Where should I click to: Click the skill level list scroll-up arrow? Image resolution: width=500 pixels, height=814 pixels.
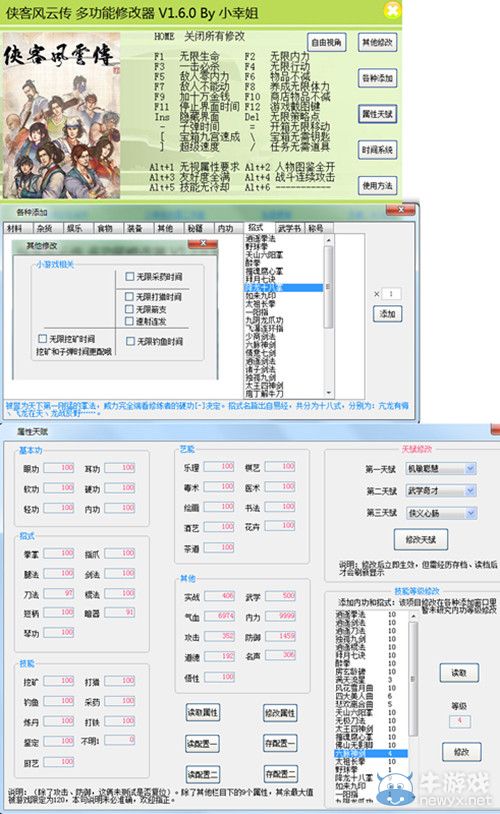[x=413, y=616]
